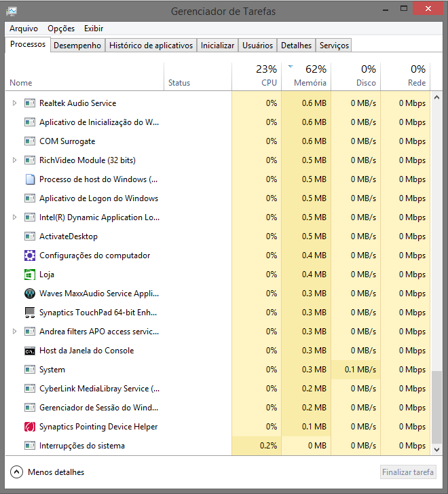Click the Task Manager title bar icon
The height and width of the screenshot is (494, 448).
tap(12, 12)
